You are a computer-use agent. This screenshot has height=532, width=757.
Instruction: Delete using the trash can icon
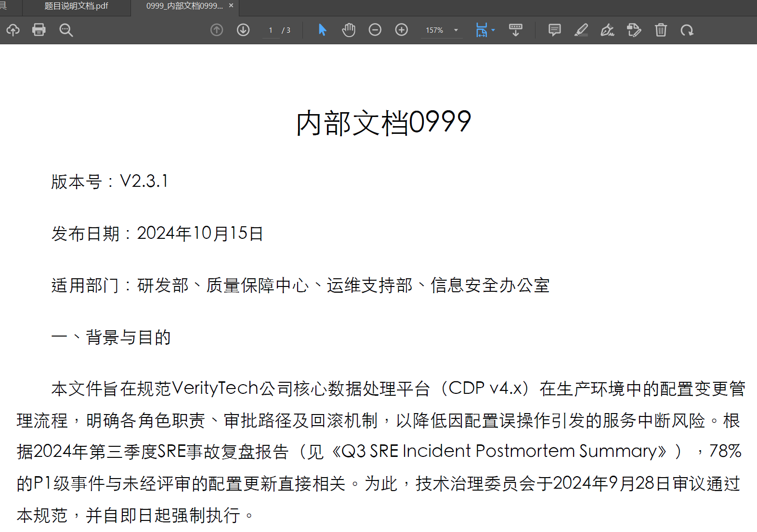coord(661,30)
